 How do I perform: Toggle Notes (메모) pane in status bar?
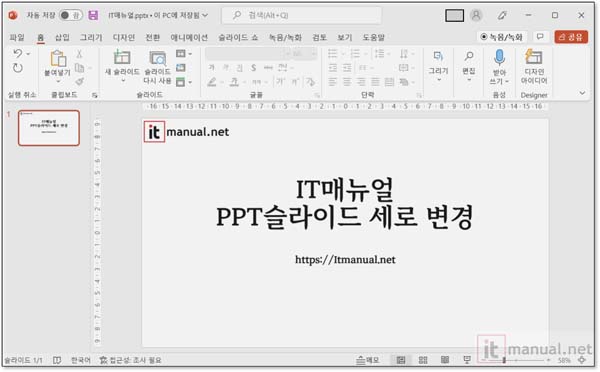tap(367, 360)
